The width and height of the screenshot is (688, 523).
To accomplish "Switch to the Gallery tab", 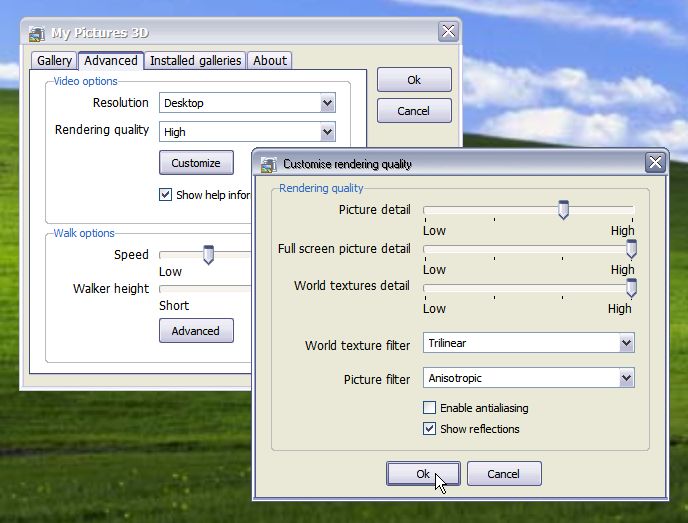I will (x=54, y=61).
